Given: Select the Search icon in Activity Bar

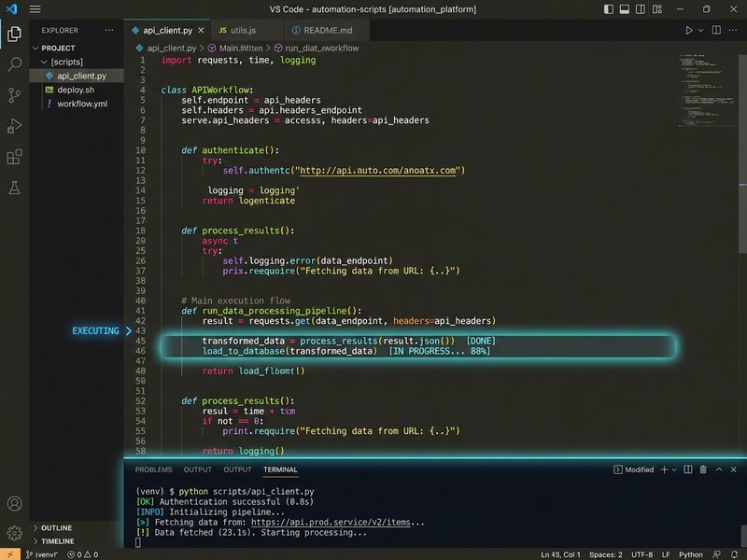Looking at the screenshot, I should tap(12, 63).
